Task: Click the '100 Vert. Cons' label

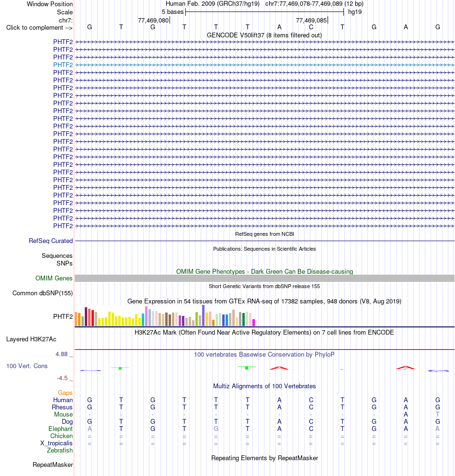Action: [27, 366]
